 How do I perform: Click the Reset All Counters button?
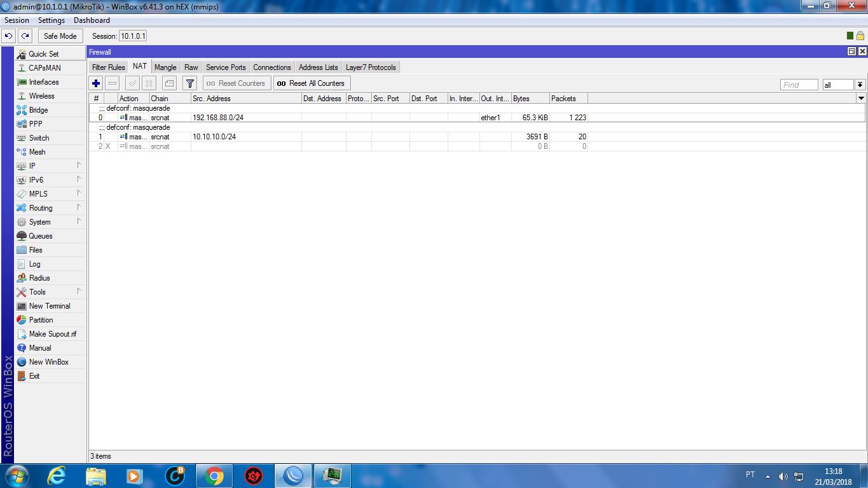(x=312, y=83)
